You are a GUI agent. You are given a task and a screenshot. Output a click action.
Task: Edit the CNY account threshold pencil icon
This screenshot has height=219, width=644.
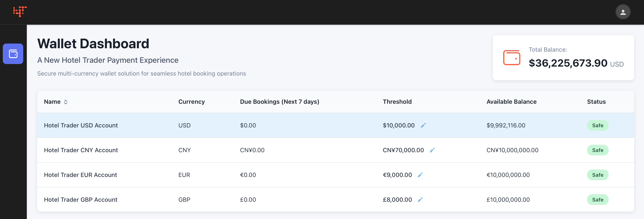click(x=432, y=150)
